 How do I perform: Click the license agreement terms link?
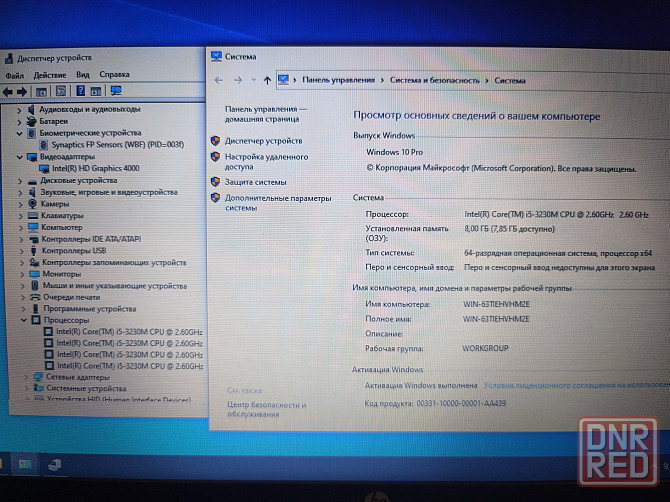pyautogui.click(x=576, y=385)
